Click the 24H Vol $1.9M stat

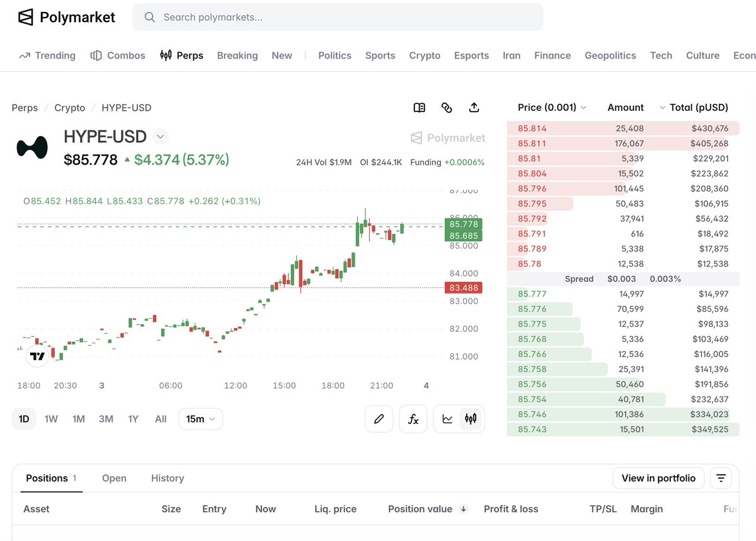[x=324, y=162]
